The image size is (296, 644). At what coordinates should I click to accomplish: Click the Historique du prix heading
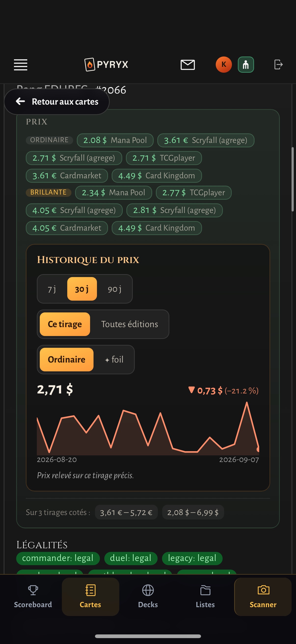click(88, 260)
